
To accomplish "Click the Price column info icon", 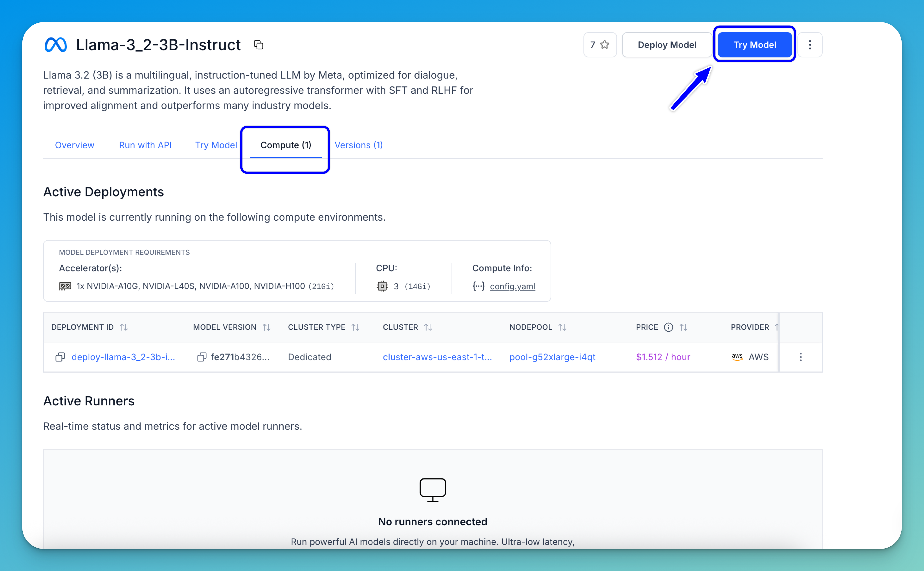I will [x=668, y=327].
